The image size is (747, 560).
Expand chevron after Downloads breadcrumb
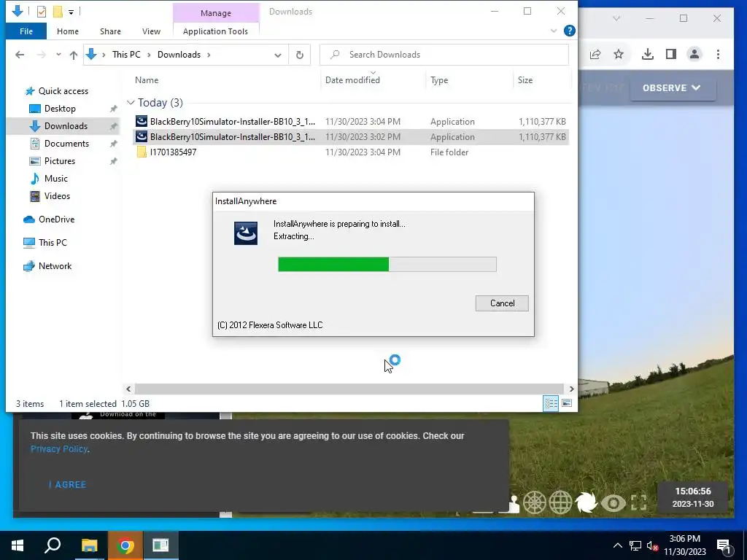click(209, 55)
